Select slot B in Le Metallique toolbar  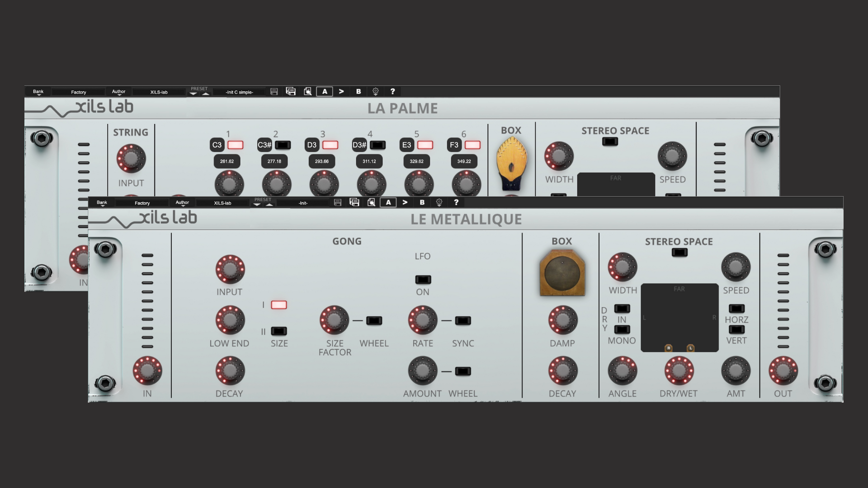[x=422, y=202]
